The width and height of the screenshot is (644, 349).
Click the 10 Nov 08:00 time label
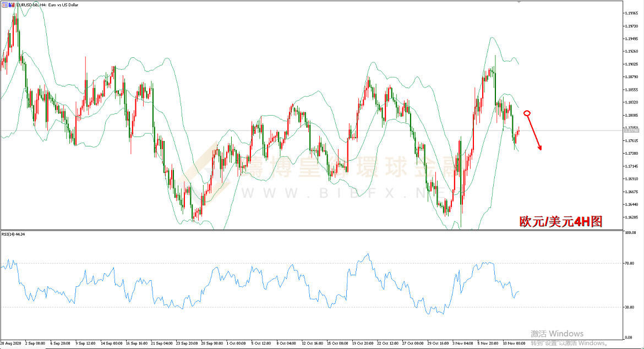pyautogui.click(x=514, y=343)
